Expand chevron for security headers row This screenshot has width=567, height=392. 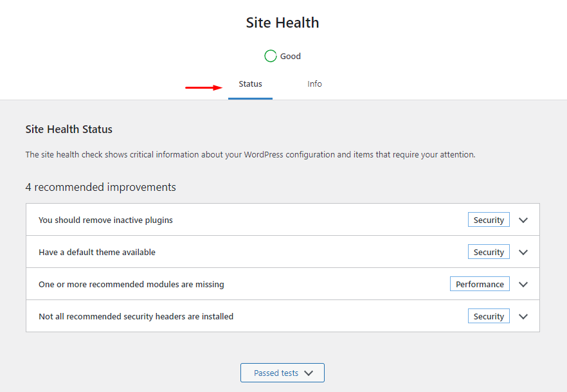coord(523,316)
